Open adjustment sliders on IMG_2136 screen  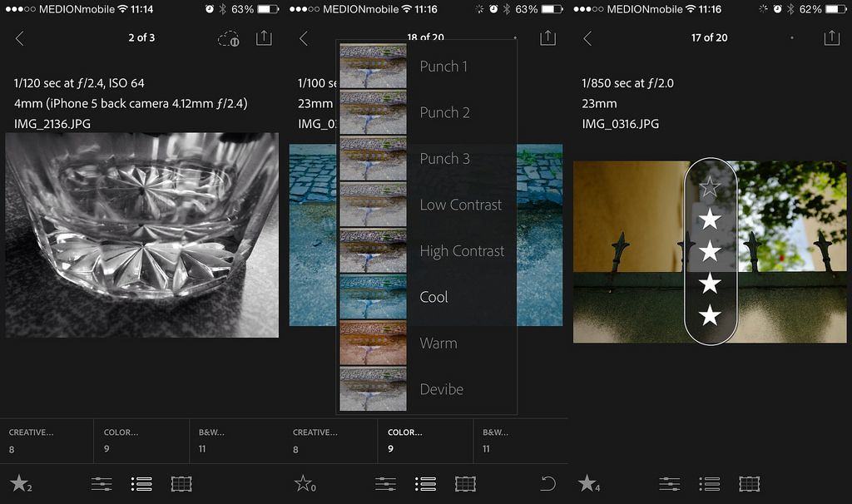(102, 483)
